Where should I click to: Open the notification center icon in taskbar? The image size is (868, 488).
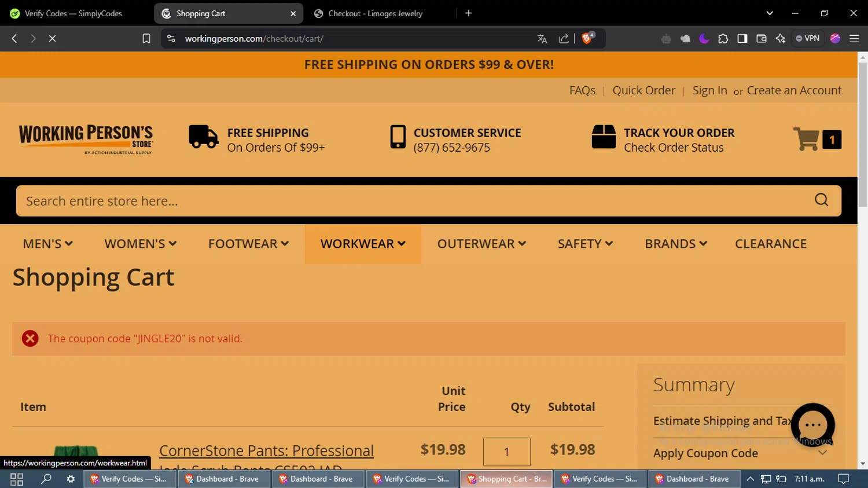844,479
